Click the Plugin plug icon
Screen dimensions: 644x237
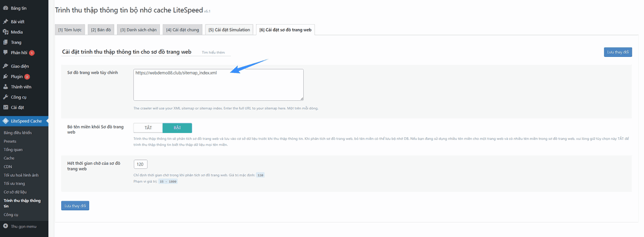click(5, 77)
